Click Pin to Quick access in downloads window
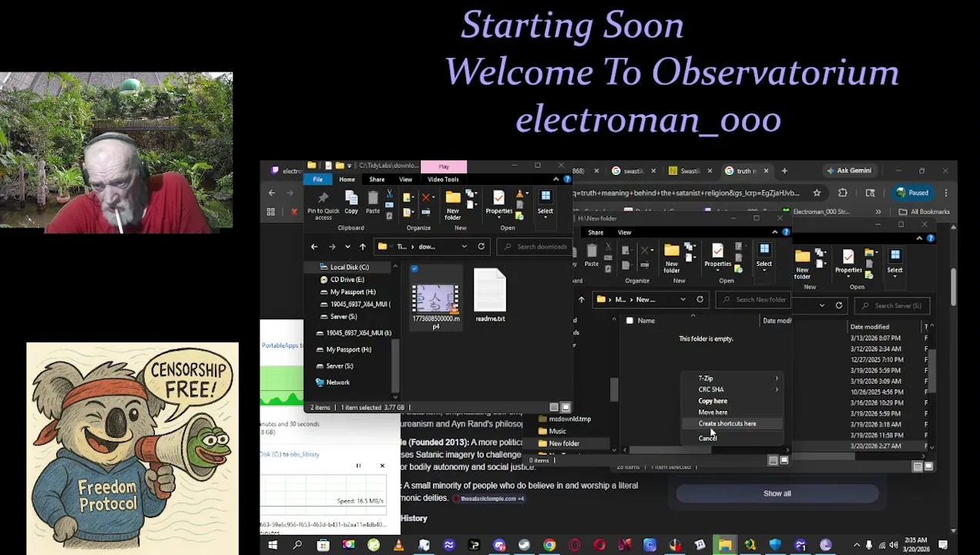Image resolution: width=980 pixels, height=555 pixels. 323,205
